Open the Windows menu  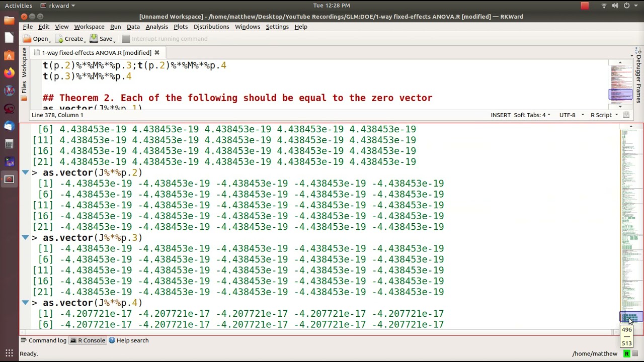click(x=248, y=27)
